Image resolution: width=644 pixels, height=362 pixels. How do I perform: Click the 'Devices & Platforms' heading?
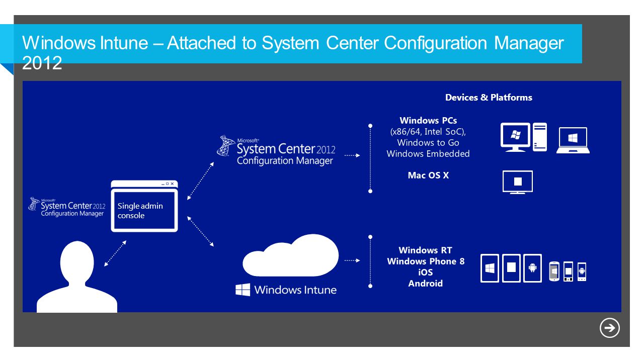[x=489, y=98]
